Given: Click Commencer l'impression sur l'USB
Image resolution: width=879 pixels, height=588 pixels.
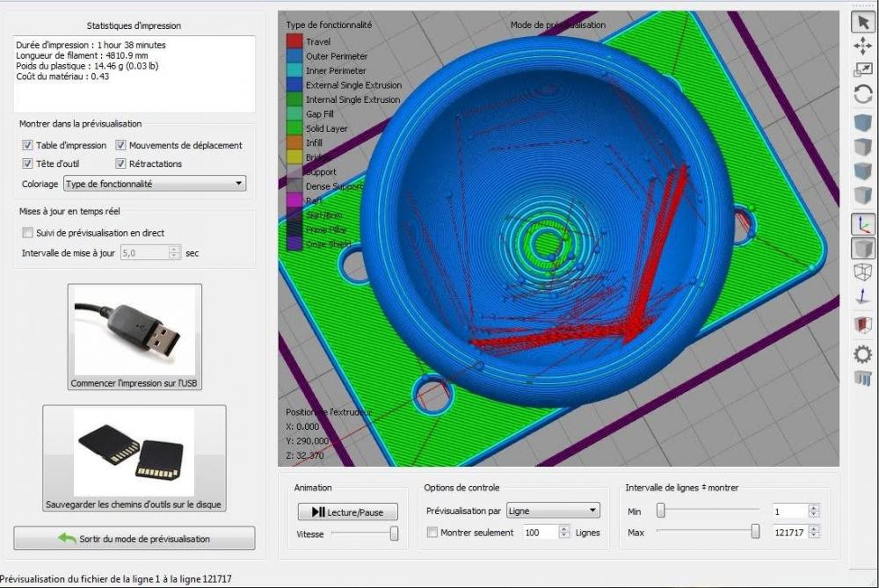Looking at the screenshot, I should coord(134,337).
